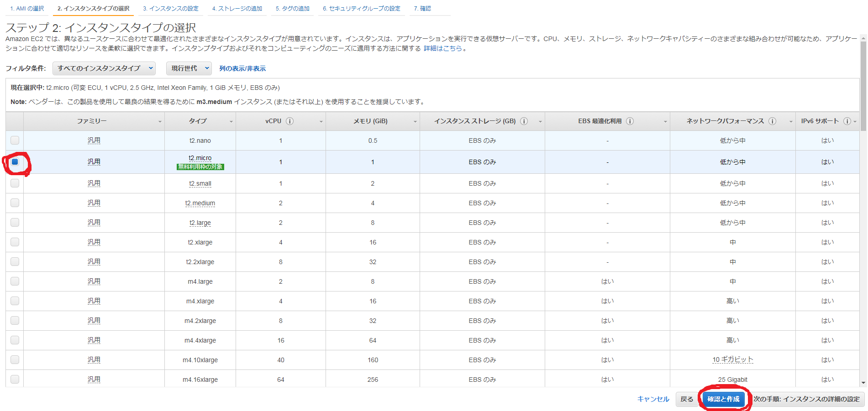Expand the ファミリー column sort arrow
Viewport: 868px width, 411px height.
(x=160, y=122)
